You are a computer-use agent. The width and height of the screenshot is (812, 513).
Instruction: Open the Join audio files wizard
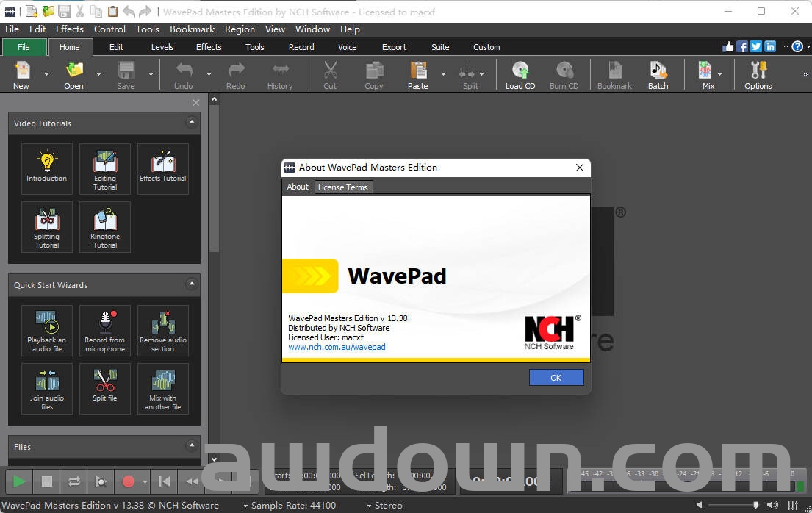47,389
